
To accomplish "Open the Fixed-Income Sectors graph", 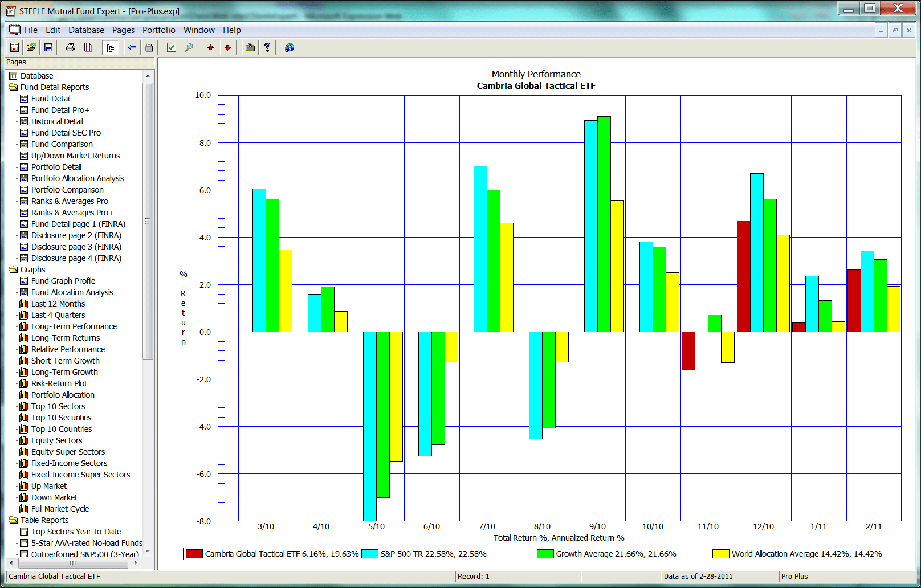I will click(70, 463).
